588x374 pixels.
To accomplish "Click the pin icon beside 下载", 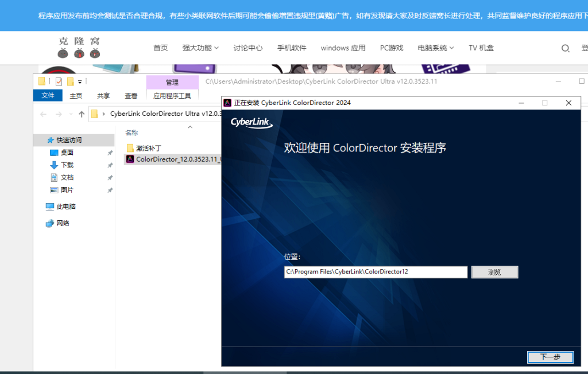I will coord(110,165).
